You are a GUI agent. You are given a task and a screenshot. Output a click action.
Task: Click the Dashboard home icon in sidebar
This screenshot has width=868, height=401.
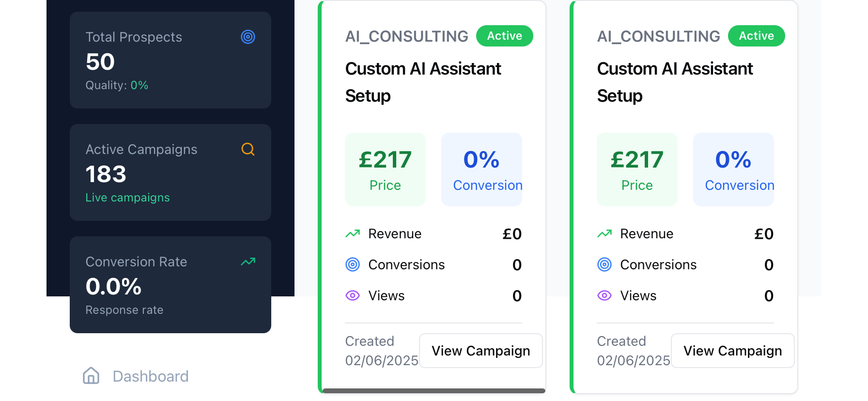click(x=91, y=376)
